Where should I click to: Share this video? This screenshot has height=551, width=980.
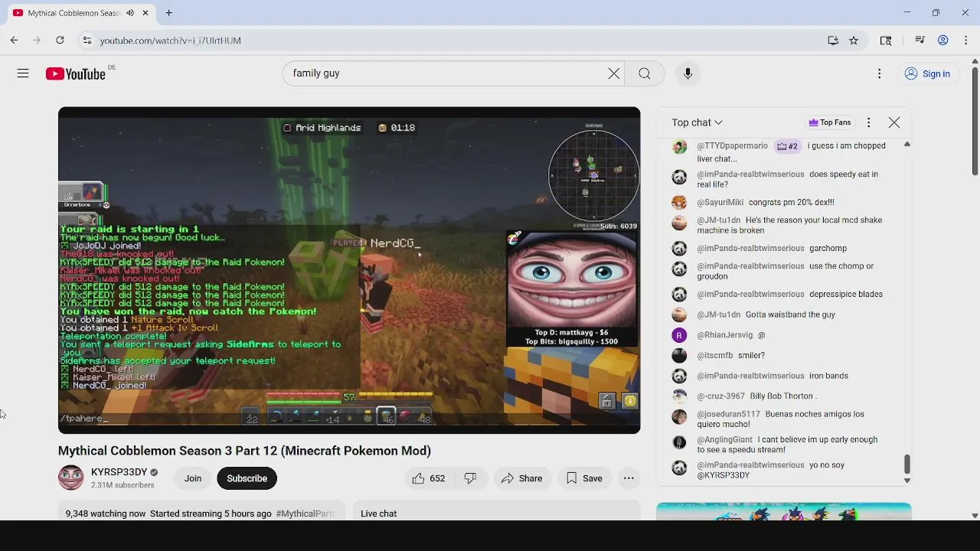coord(521,478)
